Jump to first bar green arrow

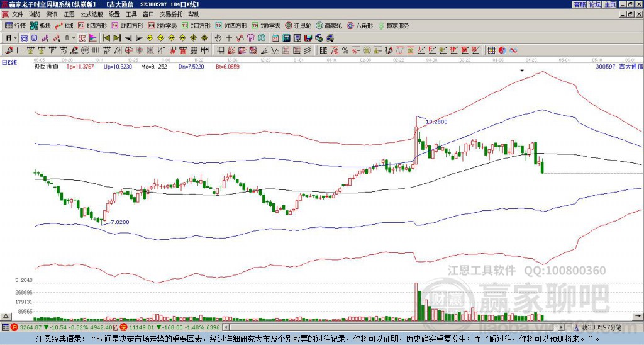[x=106, y=38]
